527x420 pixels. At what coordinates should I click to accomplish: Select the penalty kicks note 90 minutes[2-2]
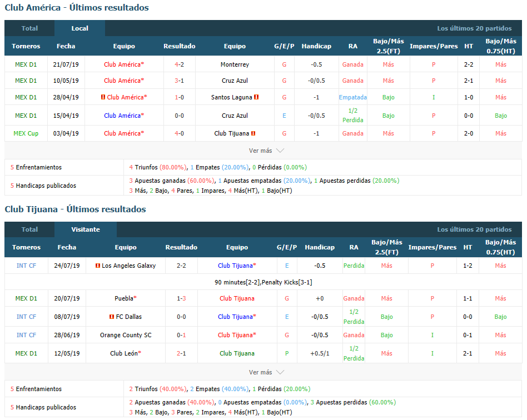(263, 282)
